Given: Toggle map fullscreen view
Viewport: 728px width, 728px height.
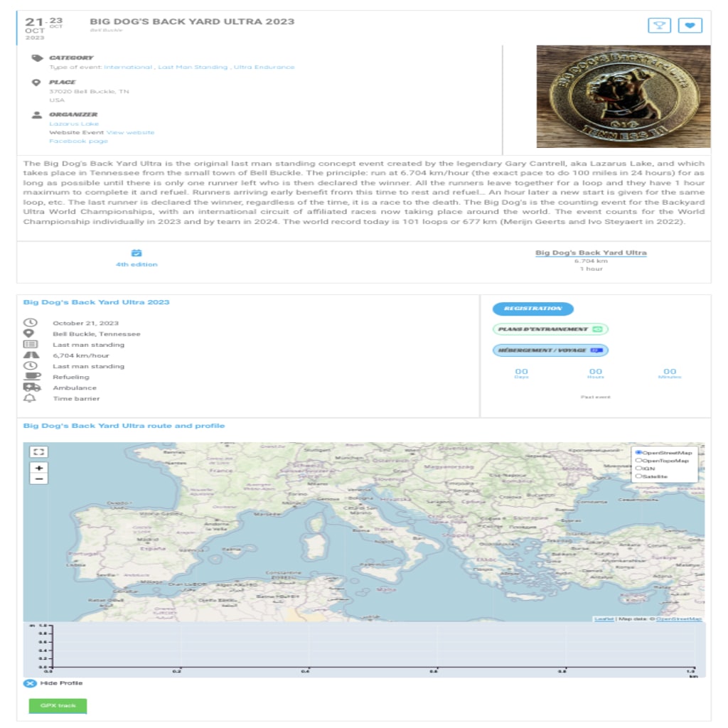Looking at the screenshot, I should coord(39,451).
